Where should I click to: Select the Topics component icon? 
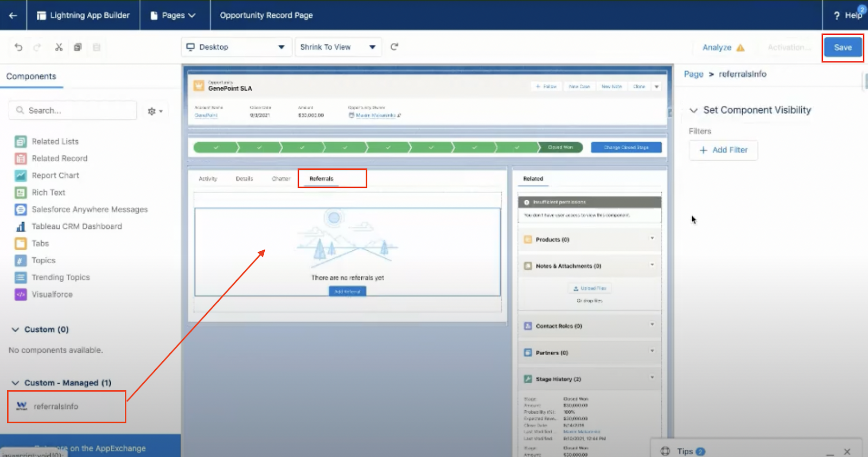click(21, 261)
